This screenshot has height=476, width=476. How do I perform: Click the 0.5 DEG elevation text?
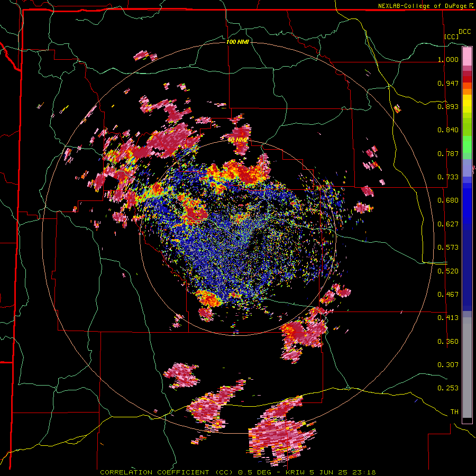point(256,472)
